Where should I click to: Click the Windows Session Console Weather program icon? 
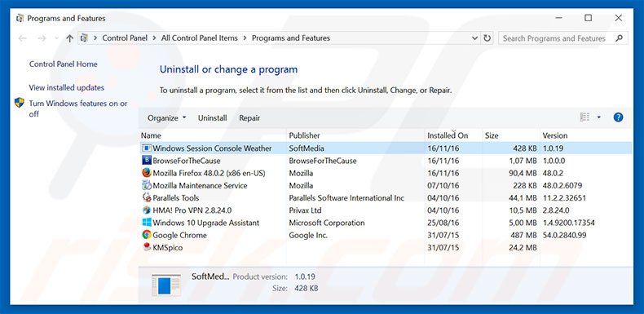[x=147, y=148]
